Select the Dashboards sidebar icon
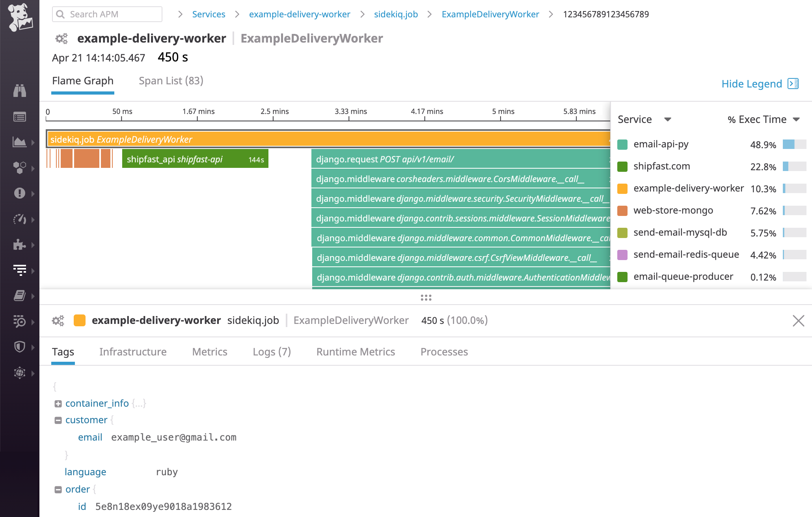This screenshot has height=517, width=812. pos(20,142)
